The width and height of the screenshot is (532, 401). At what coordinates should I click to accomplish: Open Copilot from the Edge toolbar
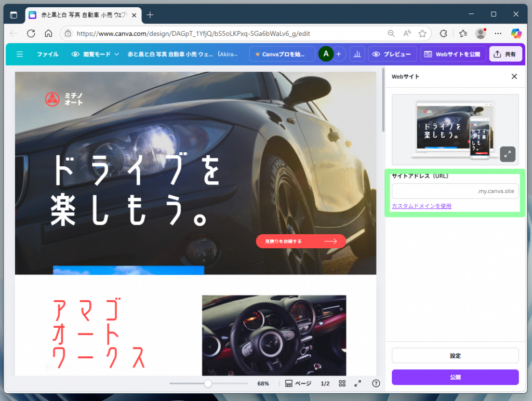pos(516,33)
